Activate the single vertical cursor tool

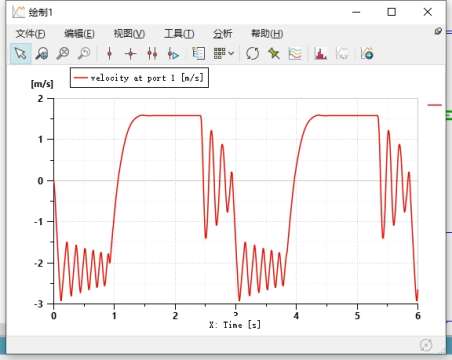click(x=109, y=53)
